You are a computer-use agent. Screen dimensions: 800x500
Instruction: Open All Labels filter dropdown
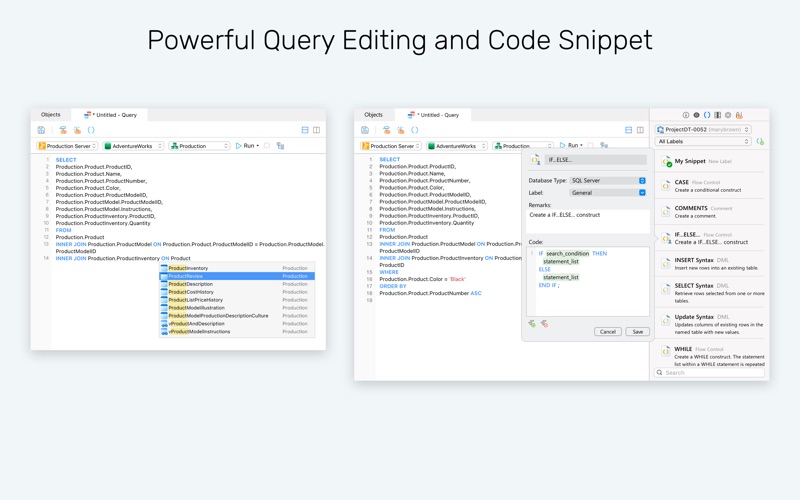pos(703,141)
